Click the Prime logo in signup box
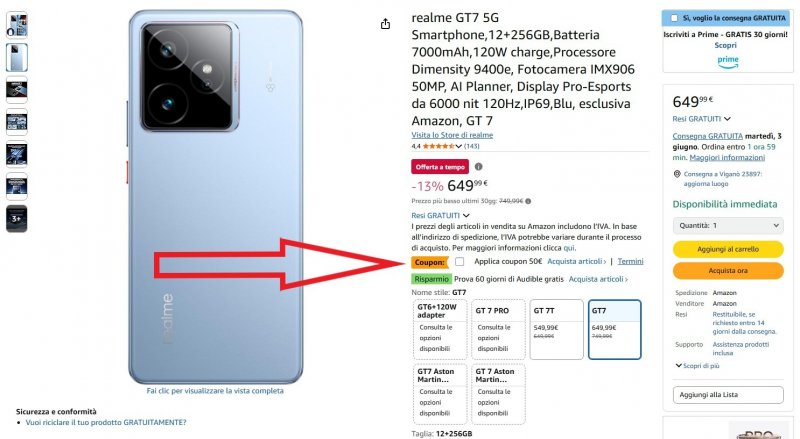The image size is (800, 439). [728, 62]
